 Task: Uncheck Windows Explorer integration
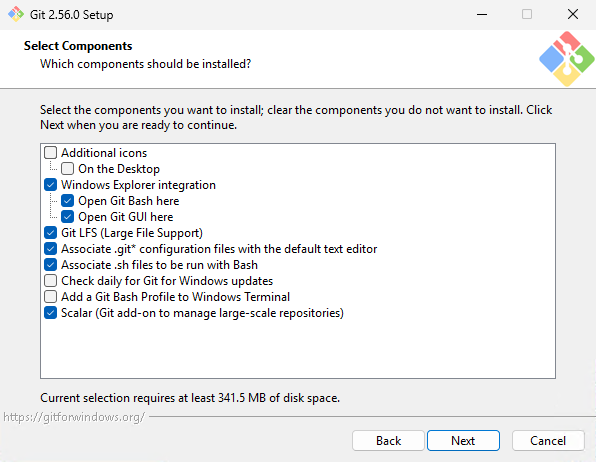(x=51, y=184)
